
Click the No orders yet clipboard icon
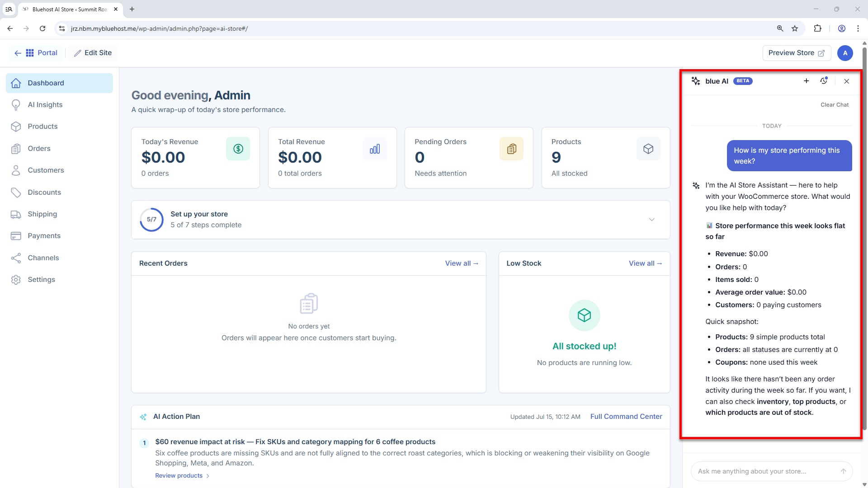(x=309, y=304)
